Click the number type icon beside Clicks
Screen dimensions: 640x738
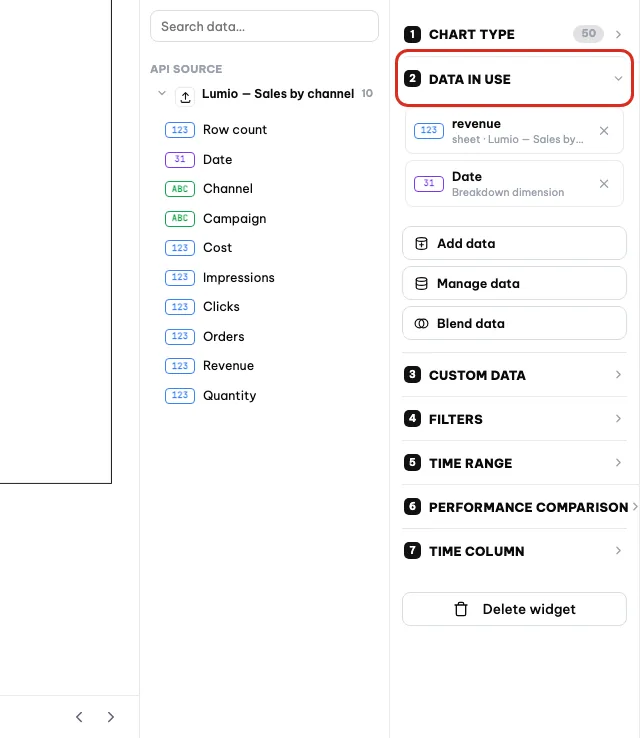(x=180, y=307)
